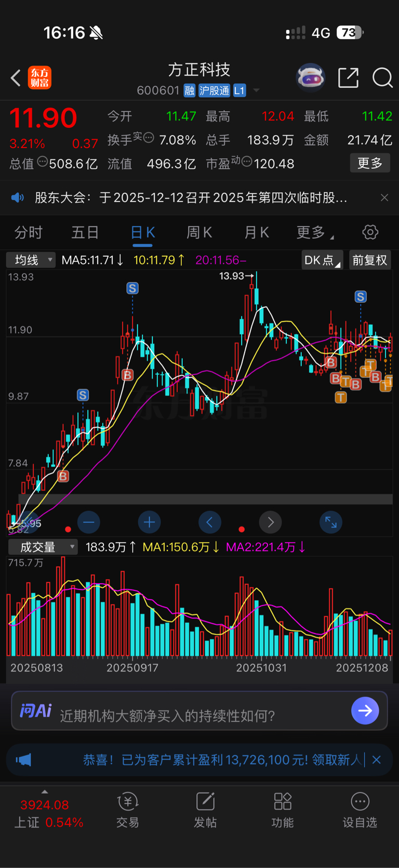The width and height of the screenshot is (399, 868).
Task: Tap the announcement speaker icon
Action: click(18, 198)
